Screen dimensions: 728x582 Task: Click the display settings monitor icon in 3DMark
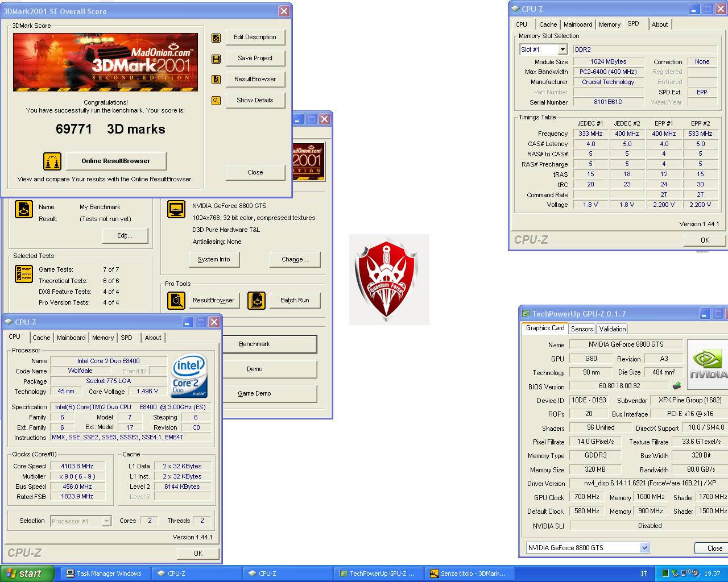(x=176, y=209)
